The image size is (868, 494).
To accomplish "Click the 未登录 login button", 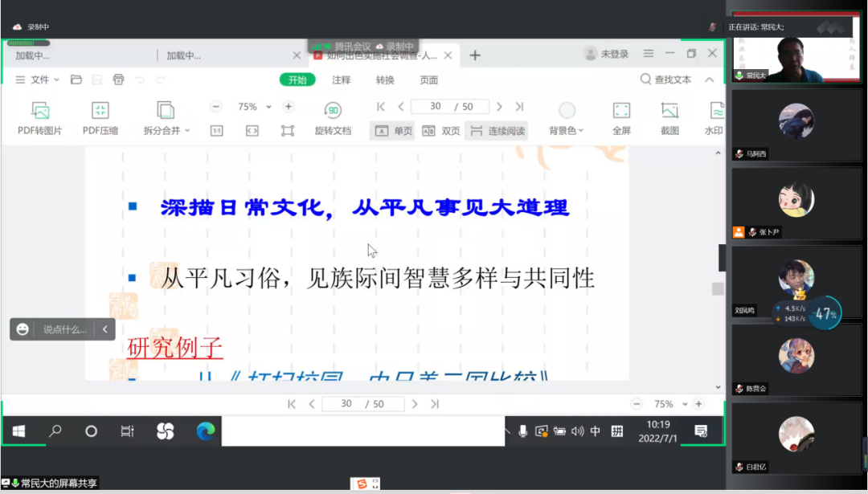I will [607, 54].
